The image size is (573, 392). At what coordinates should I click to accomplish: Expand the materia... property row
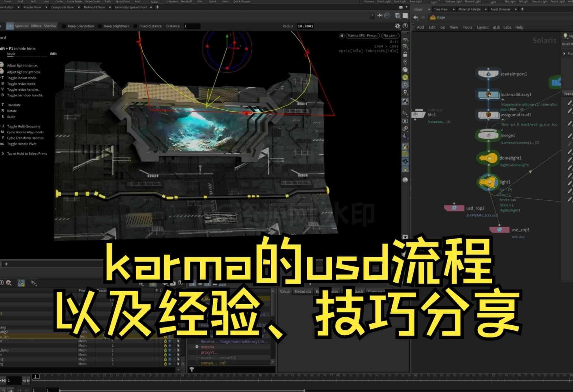coord(197,347)
